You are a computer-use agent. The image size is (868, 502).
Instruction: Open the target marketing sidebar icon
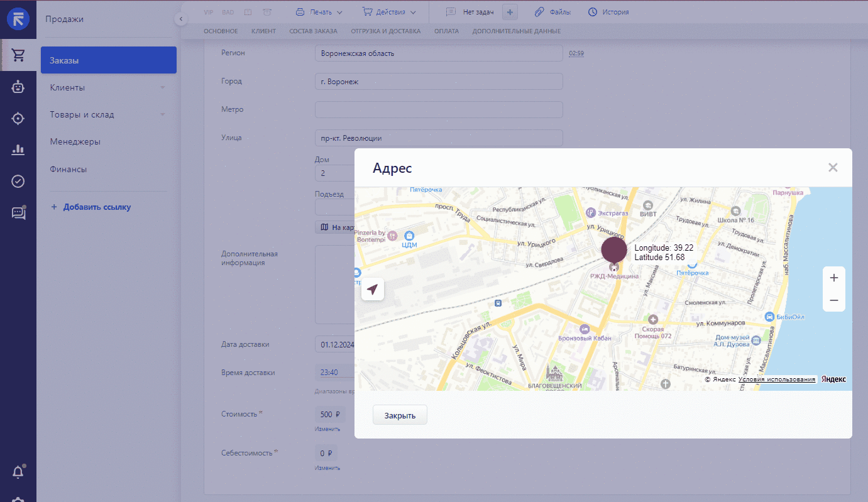click(x=18, y=118)
